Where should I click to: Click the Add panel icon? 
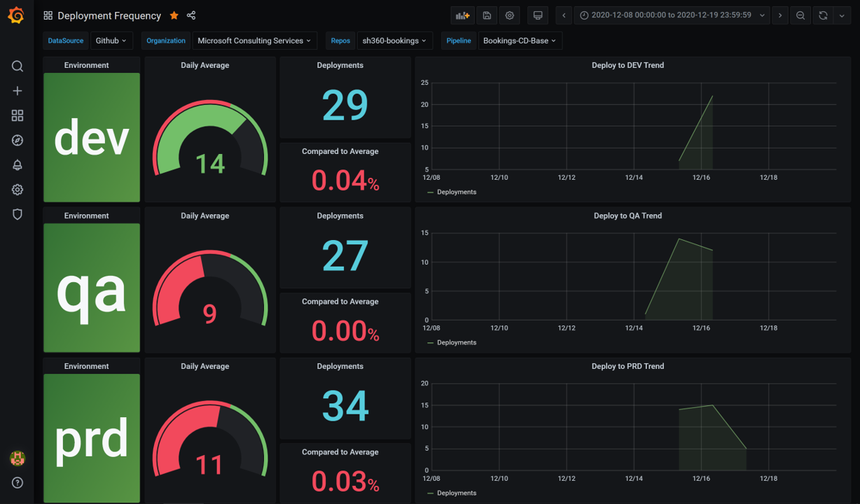[x=462, y=15]
